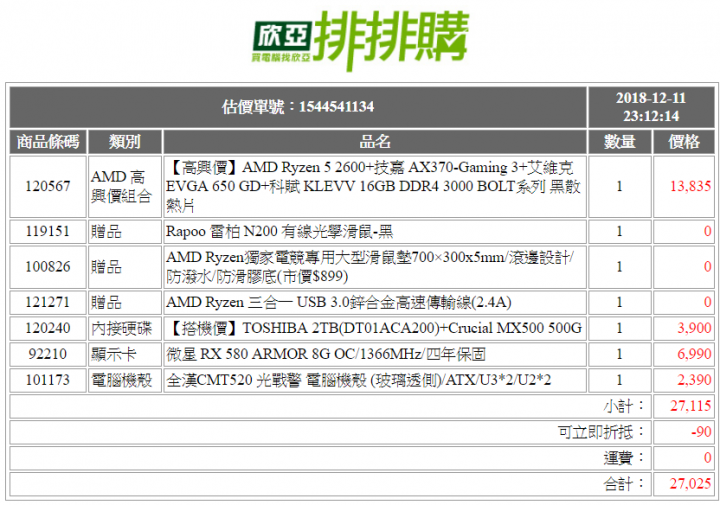Click the 合計 label

[x=624, y=484]
